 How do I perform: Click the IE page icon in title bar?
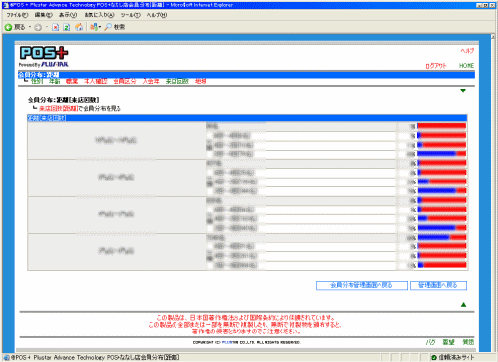5,5
